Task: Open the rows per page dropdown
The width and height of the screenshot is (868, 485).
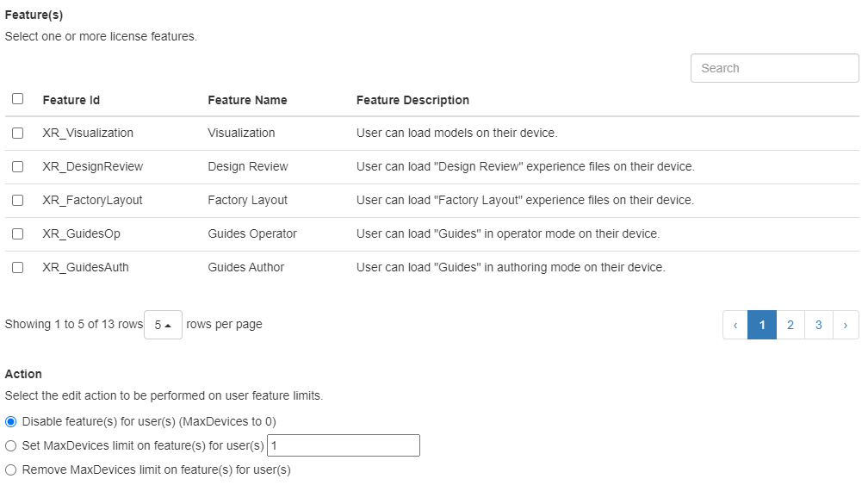Action: click(163, 325)
